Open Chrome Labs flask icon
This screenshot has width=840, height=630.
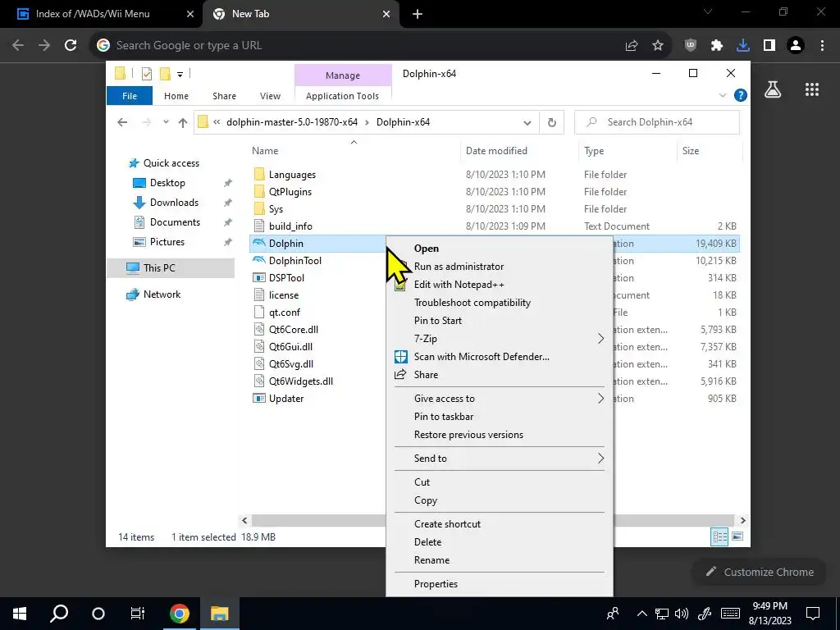[x=773, y=89]
